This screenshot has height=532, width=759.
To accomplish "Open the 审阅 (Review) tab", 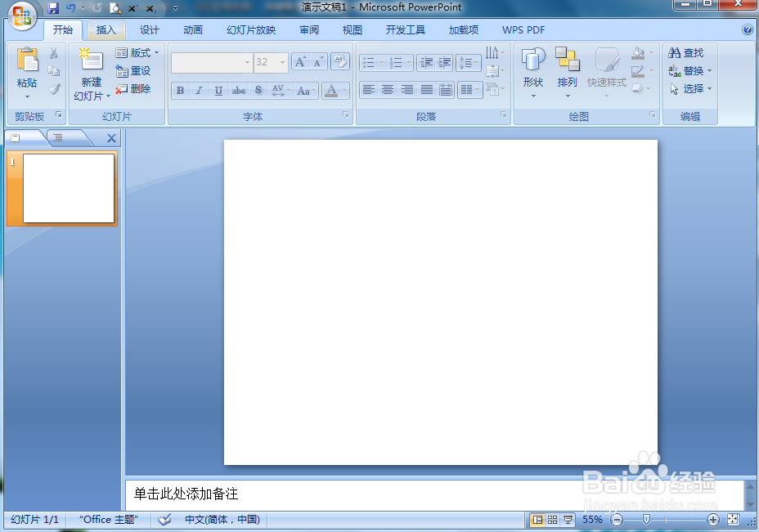I will click(x=309, y=30).
